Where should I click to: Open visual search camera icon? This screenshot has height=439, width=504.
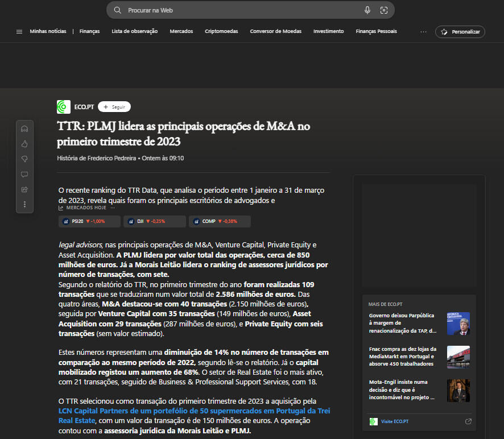tap(383, 10)
